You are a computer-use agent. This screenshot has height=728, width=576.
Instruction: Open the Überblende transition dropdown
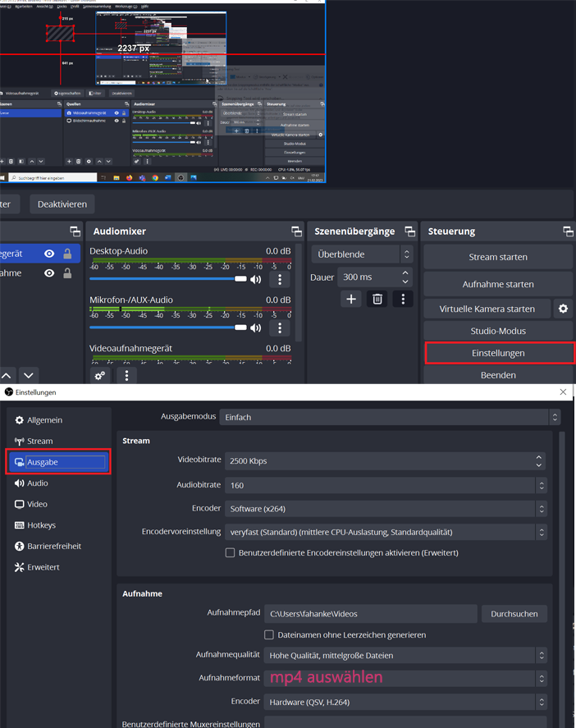[363, 254]
